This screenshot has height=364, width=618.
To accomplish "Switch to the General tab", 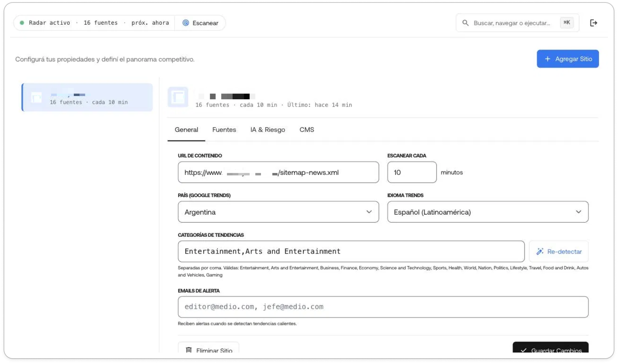I will tap(186, 130).
